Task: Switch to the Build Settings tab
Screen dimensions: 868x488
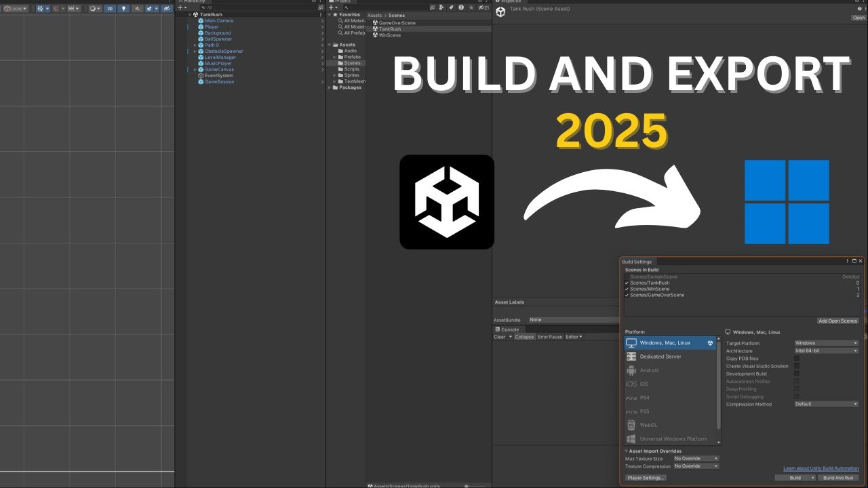Action: pos(637,262)
